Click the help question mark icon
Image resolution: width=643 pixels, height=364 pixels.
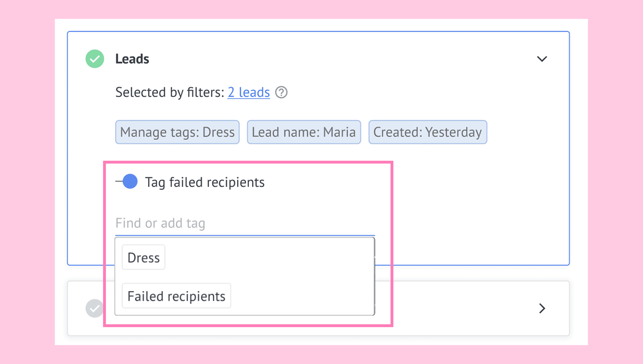281,92
